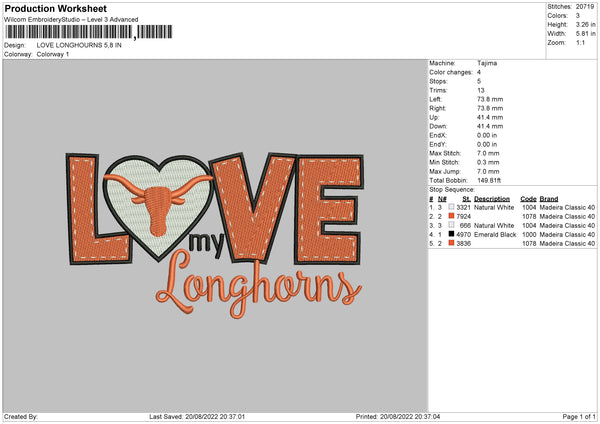
Task: Click the white swatch beside stitch count 666
Action: [x=451, y=225]
